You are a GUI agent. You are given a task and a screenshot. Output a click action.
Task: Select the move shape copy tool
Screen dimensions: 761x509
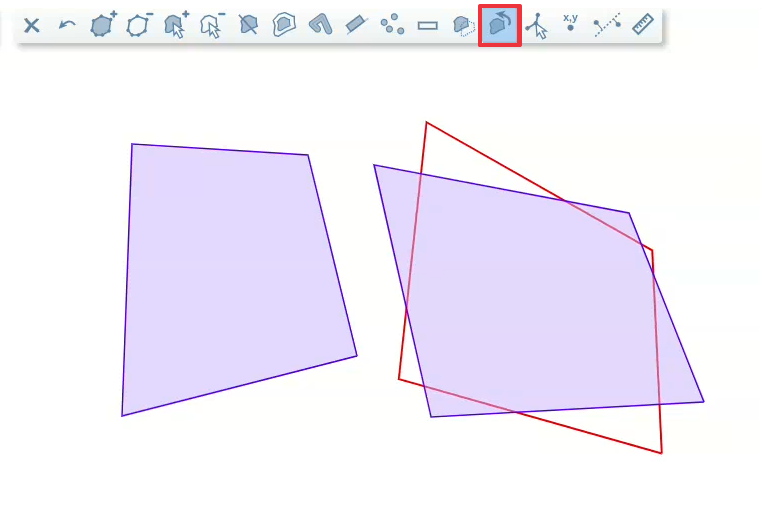coord(463,26)
